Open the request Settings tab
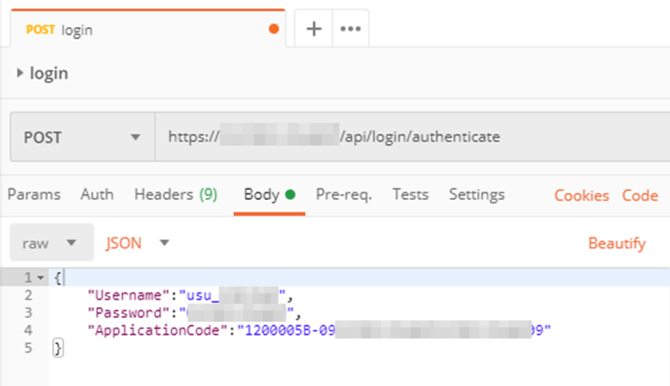The width and height of the screenshot is (670, 386). tap(477, 195)
